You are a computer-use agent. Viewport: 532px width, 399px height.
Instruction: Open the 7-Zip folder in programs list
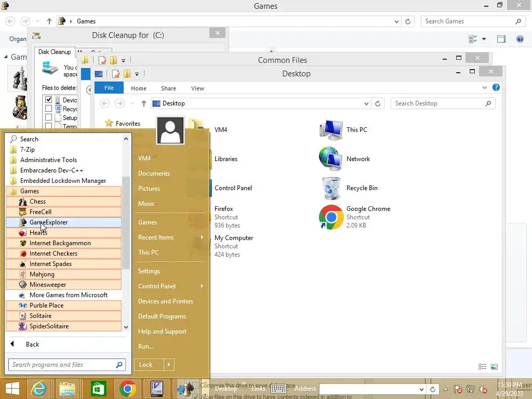(63, 150)
